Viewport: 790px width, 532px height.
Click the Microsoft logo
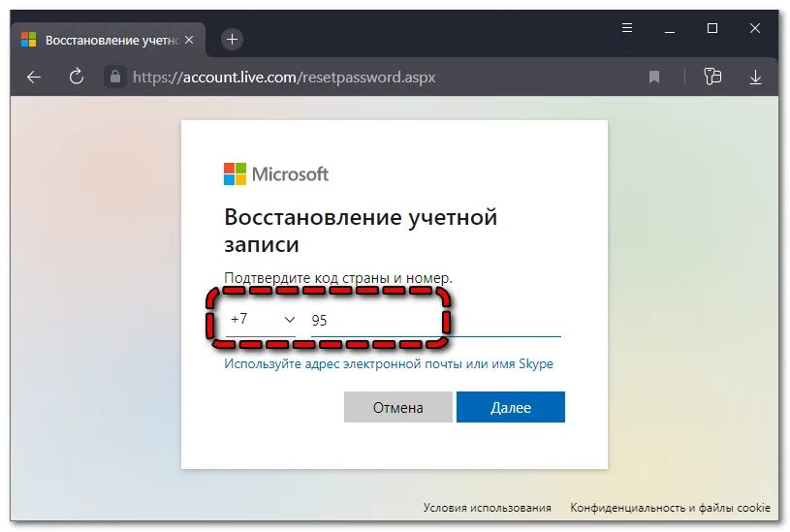(x=276, y=173)
